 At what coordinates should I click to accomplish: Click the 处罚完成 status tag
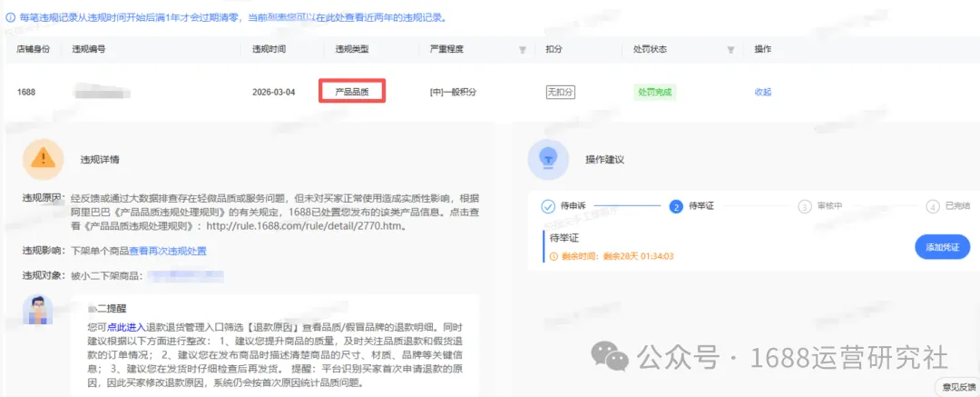pos(654,92)
